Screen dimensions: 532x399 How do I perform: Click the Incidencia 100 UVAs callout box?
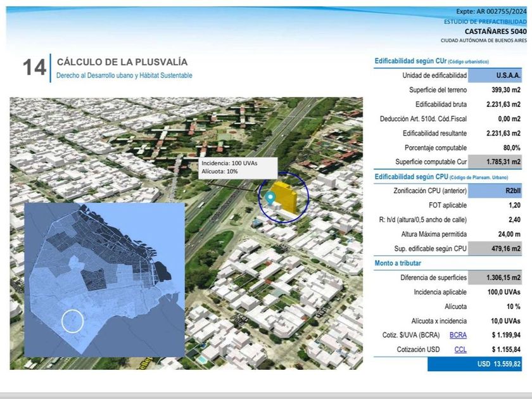[x=237, y=167]
